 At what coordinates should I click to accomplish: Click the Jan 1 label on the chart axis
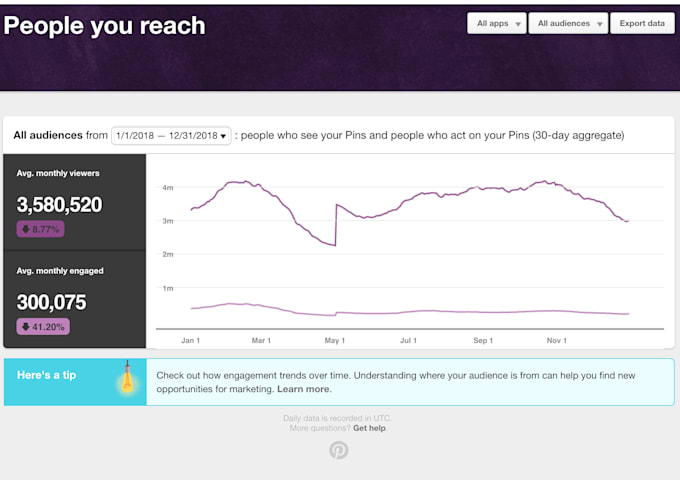pyautogui.click(x=190, y=340)
